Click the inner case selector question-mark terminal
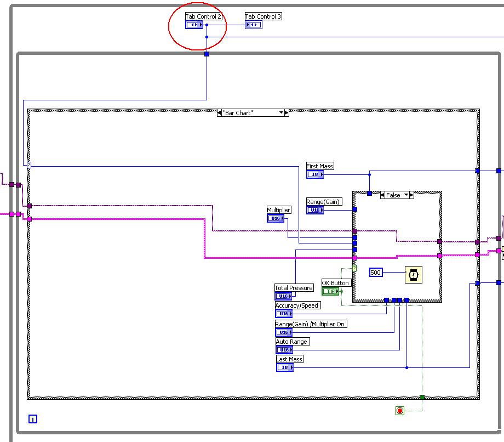Image resolution: width=504 pixels, height=442 pixels. [x=354, y=268]
